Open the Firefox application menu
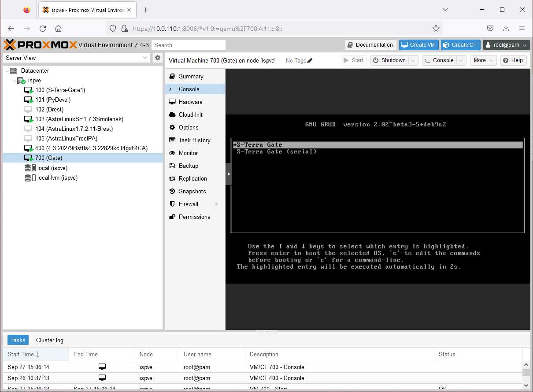 [x=522, y=28]
